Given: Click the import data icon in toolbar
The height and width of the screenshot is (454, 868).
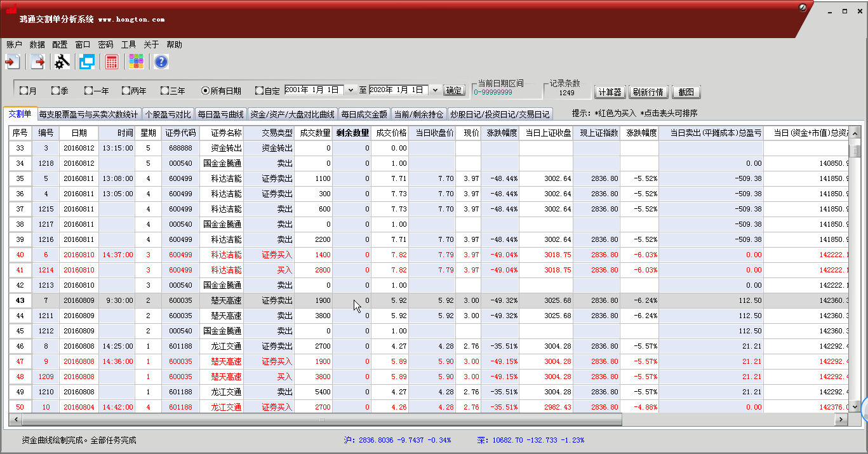Looking at the screenshot, I should (x=12, y=62).
